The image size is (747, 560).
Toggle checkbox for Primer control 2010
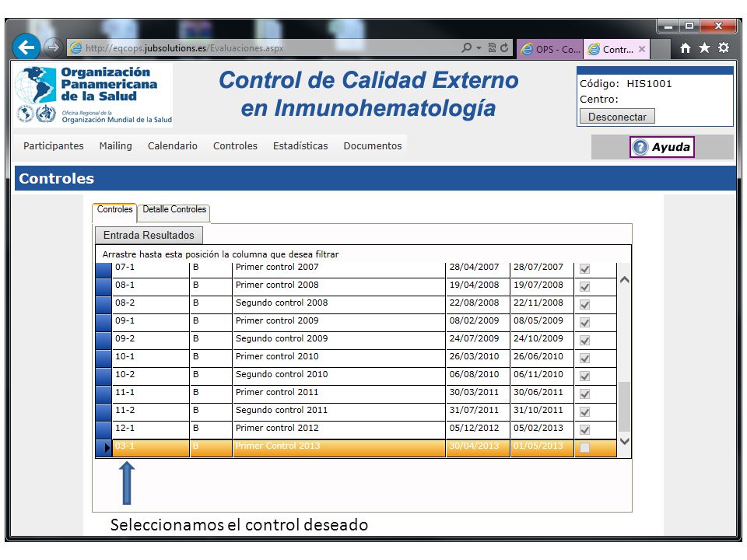(584, 358)
